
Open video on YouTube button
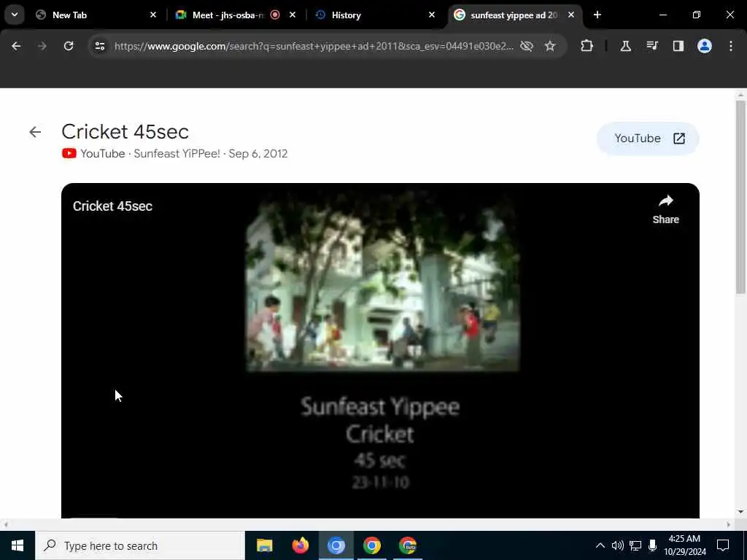[x=648, y=139]
